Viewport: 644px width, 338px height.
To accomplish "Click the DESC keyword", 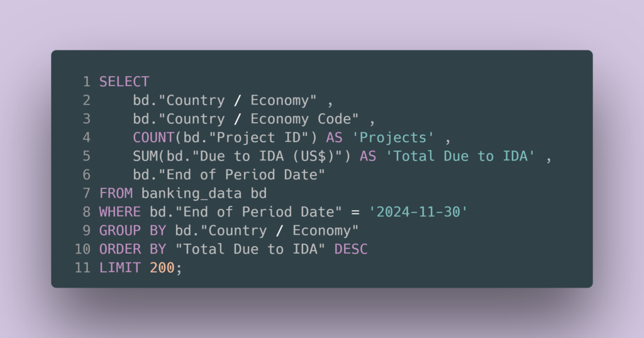I will [351, 249].
